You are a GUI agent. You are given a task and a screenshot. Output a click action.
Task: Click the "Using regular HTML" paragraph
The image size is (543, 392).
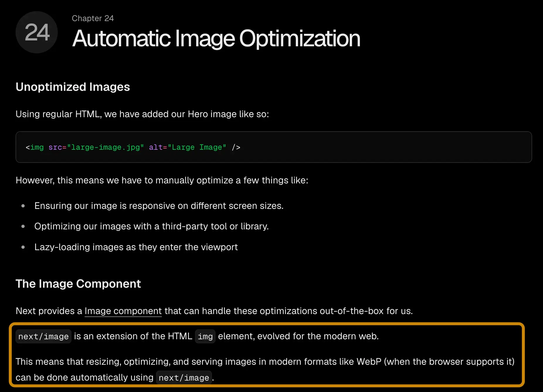(x=142, y=114)
